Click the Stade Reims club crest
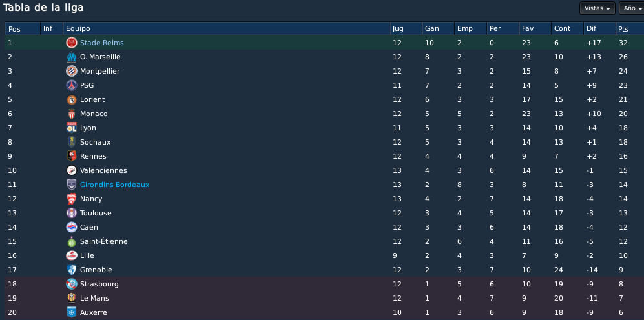Image resolution: width=644 pixels, height=320 pixels. coord(72,43)
